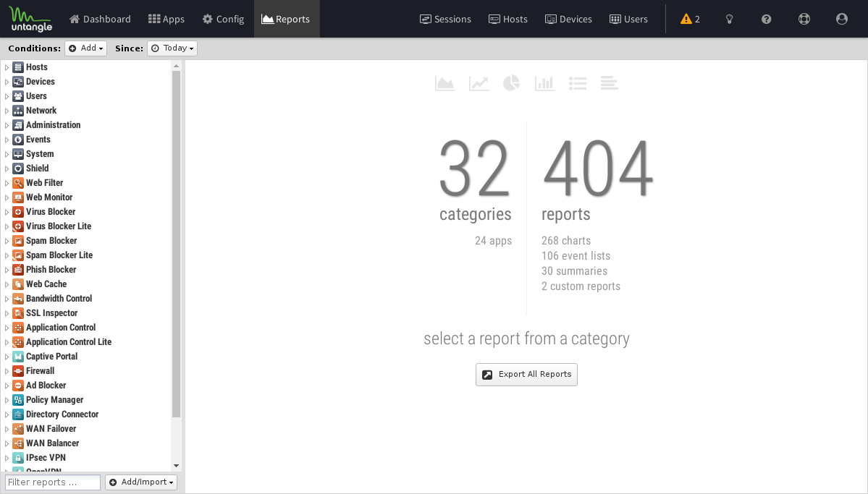Click the pie chart icon
The width and height of the screenshot is (868, 494).
click(511, 83)
